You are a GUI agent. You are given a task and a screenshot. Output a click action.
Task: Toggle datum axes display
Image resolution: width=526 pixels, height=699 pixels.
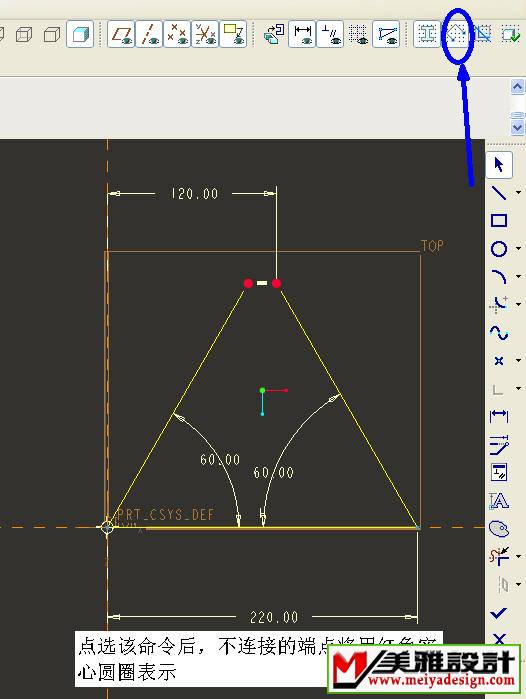tap(149, 34)
